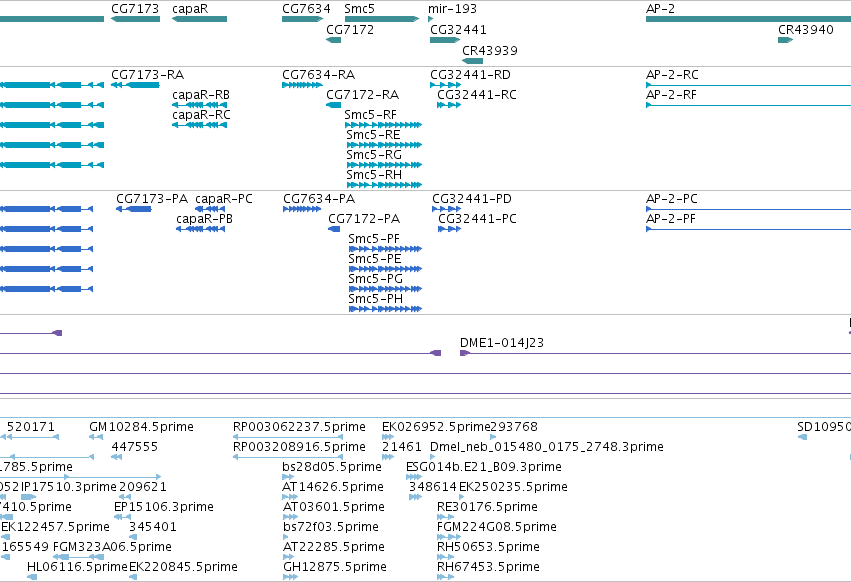Image resolution: width=851 pixels, height=582 pixels.
Task: Select transcript capaR-RC
Action: click(199, 125)
